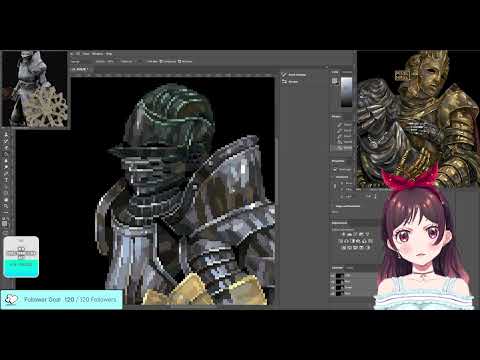Open the Window menu
Viewport: 480px width, 360px height.
[x=97, y=54]
